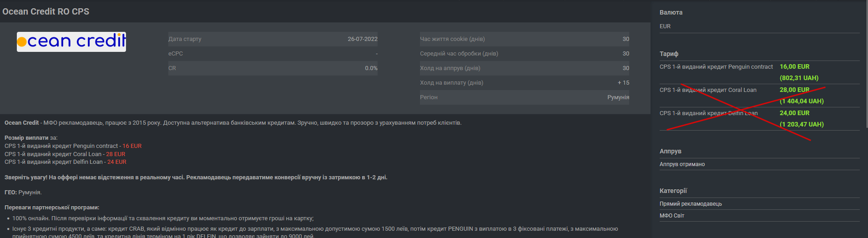Click the Ocean Credit RO CPS title
Viewport: 868px width, 238px height.
coord(46,11)
